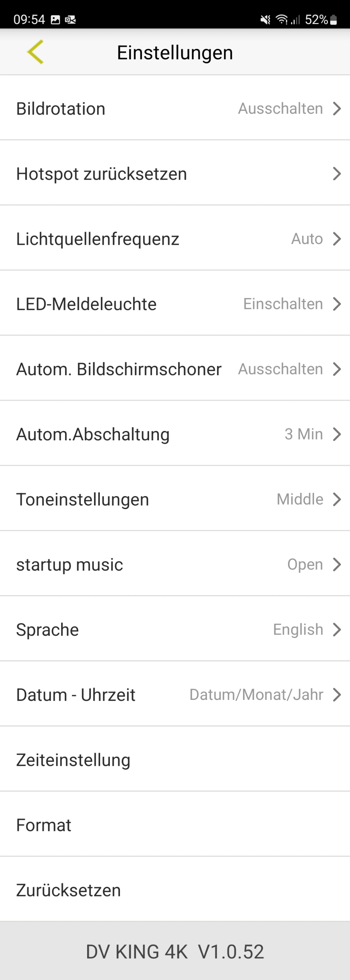Expand Lichtquellenfrequenz Auto options
The image size is (350, 980).
pyautogui.click(x=307, y=239)
